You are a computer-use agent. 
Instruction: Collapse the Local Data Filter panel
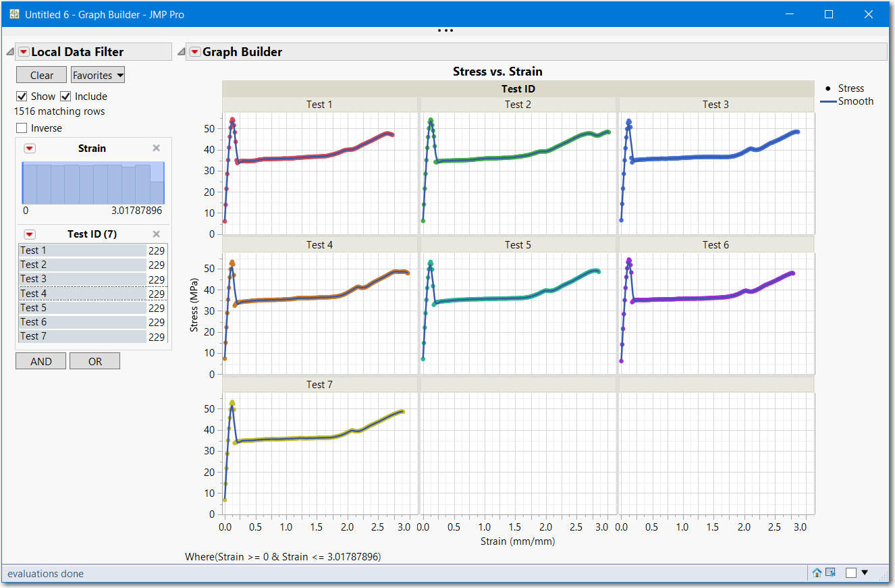pyautogui.click(x=9, y=51)
